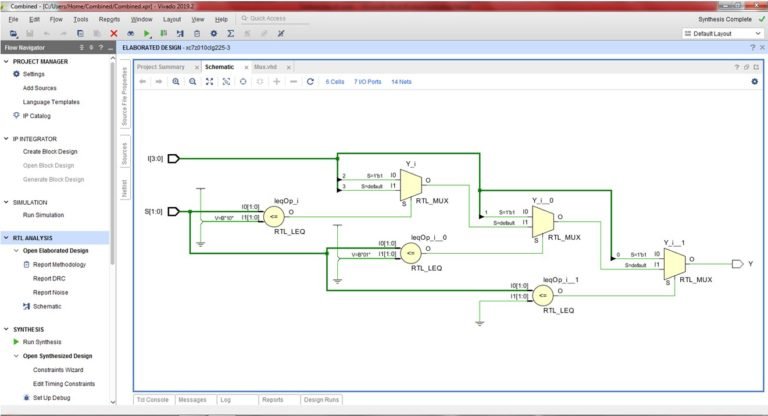
Task: Switch to the Project Summary tab
Action: [x=161, y=67]
